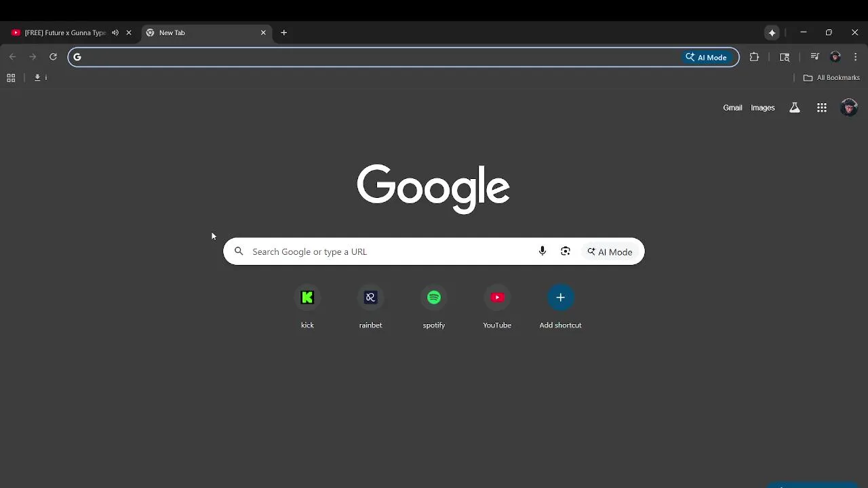Open the Gmail link

[732, 108]
